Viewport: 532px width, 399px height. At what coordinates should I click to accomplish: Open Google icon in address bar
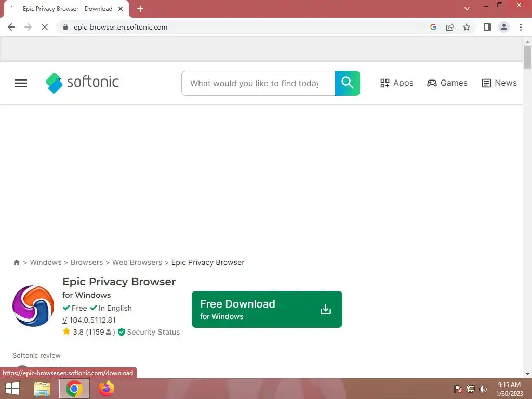[433, 27]
